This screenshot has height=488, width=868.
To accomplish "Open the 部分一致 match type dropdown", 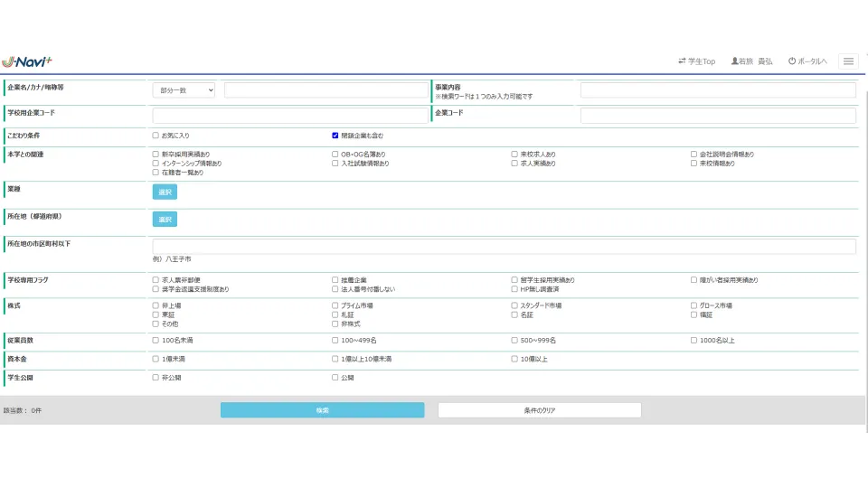I will 184,90.
